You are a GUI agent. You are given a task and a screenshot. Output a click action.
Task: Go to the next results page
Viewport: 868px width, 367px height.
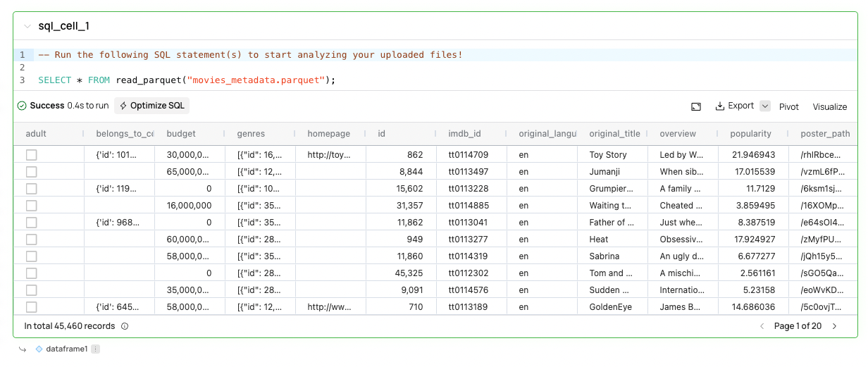(834, 326)
